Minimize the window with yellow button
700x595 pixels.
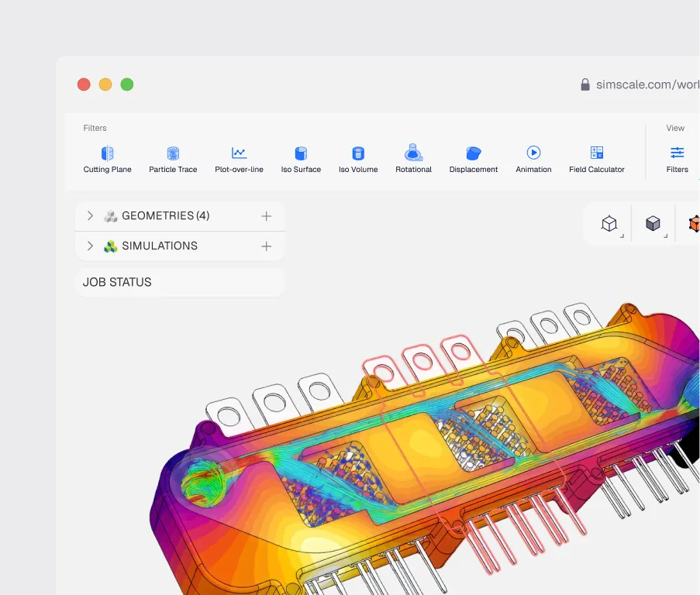tap(105, 84)
